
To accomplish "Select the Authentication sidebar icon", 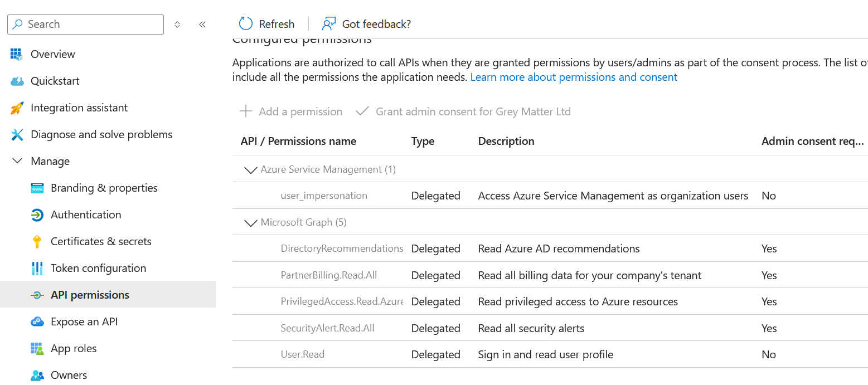I will pyautogui.click(x=37, y=215).
